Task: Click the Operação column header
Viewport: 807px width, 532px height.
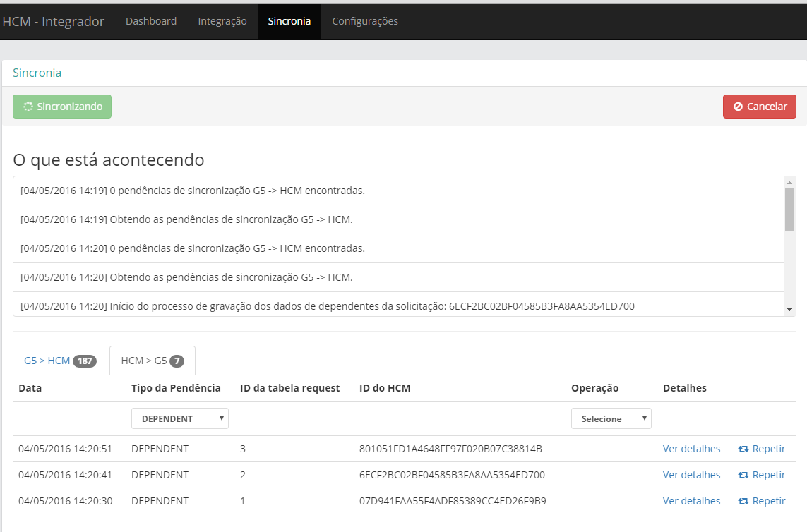Action: pyautogui.click(x=595, y=388)
